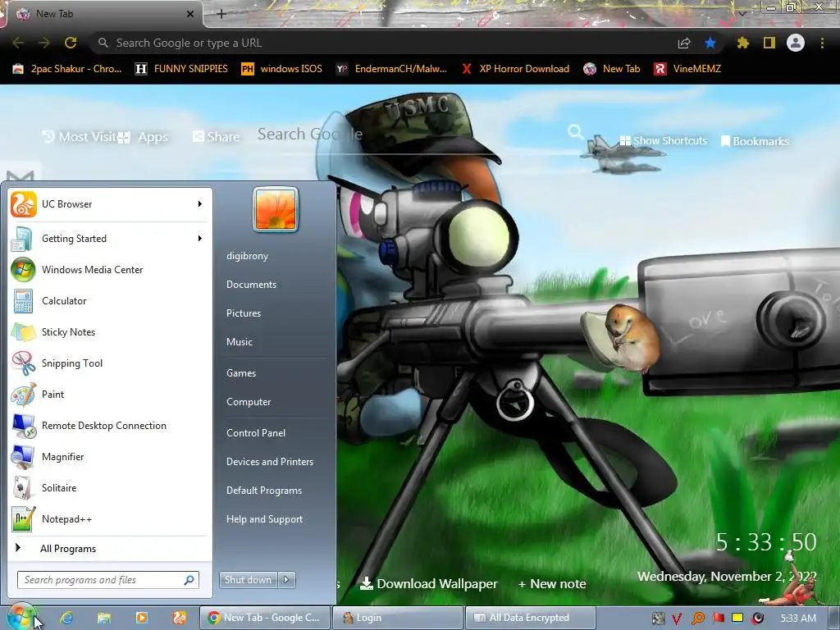Viewport: 840px width, 630px height.
Task: Launch Magnifier
Action: pyautogui.click(x=110, y=456)
